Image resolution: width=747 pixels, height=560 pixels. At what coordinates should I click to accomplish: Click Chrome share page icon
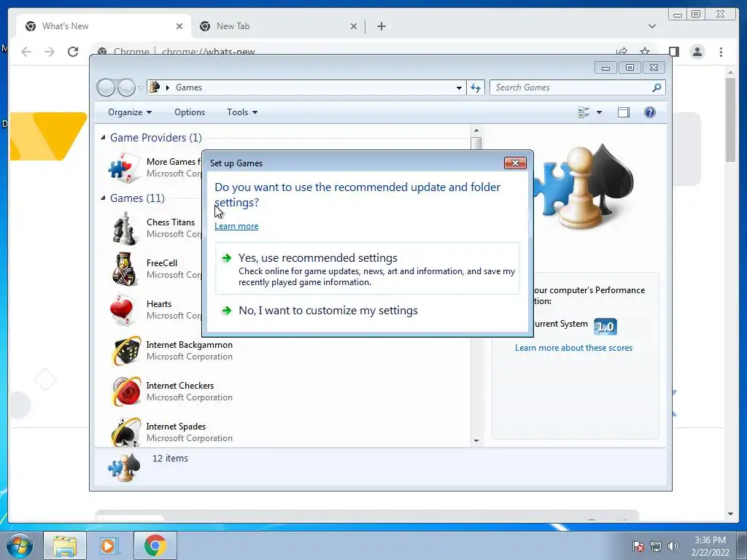click(x=622, y=51)
